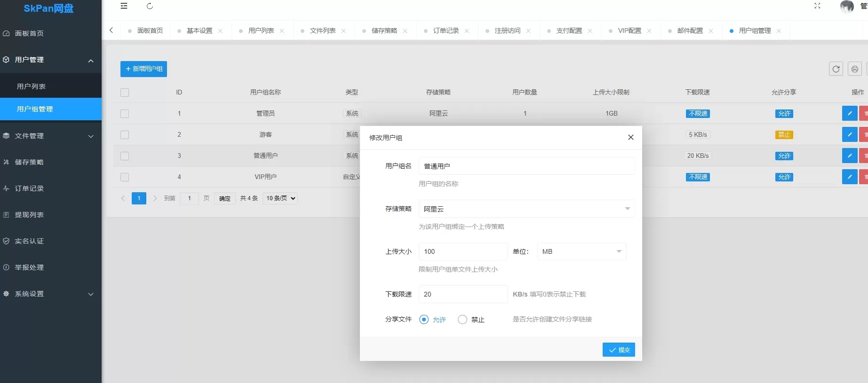Toggle fullscreen mode icon
868x383 pixels.
817,6
